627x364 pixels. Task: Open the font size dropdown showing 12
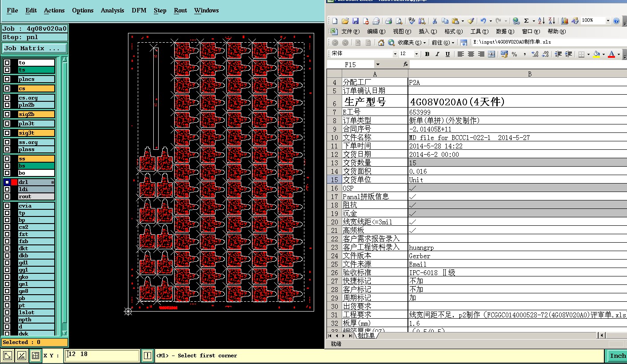coord(416,54)
